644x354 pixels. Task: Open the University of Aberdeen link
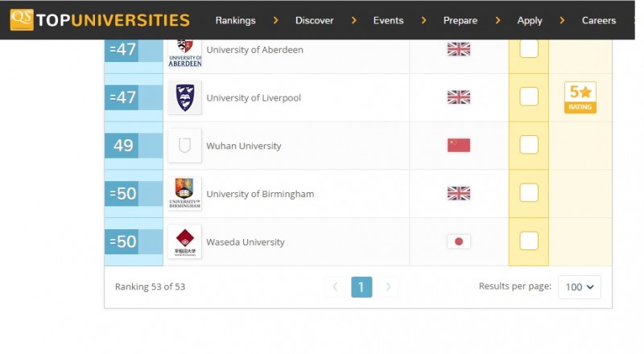pyautogui.click(x=254, y=50)
